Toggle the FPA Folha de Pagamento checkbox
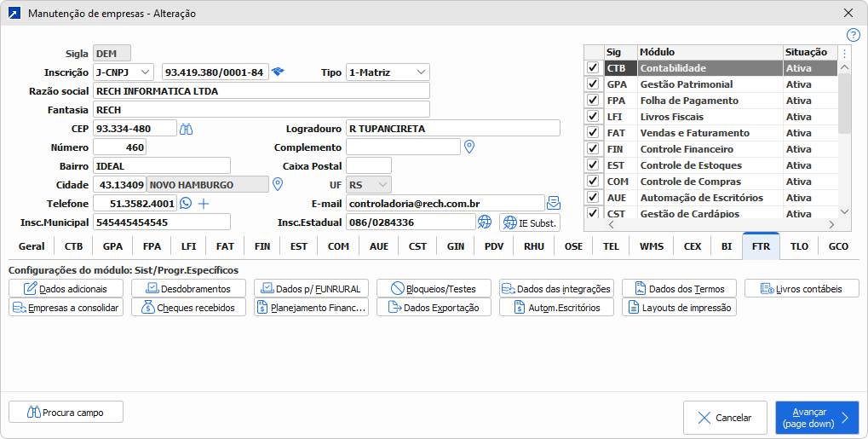The width and height of the screenshot is (868, 439). coord(593,101)
